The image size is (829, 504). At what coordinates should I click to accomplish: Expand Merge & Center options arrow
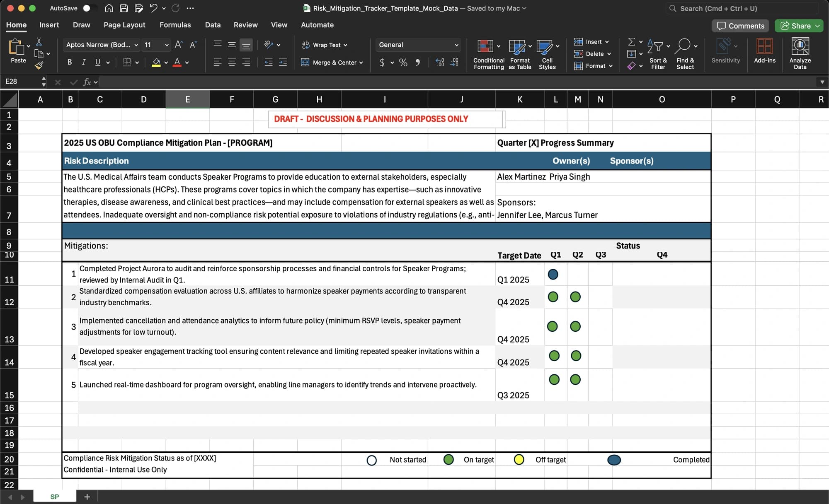361,63
